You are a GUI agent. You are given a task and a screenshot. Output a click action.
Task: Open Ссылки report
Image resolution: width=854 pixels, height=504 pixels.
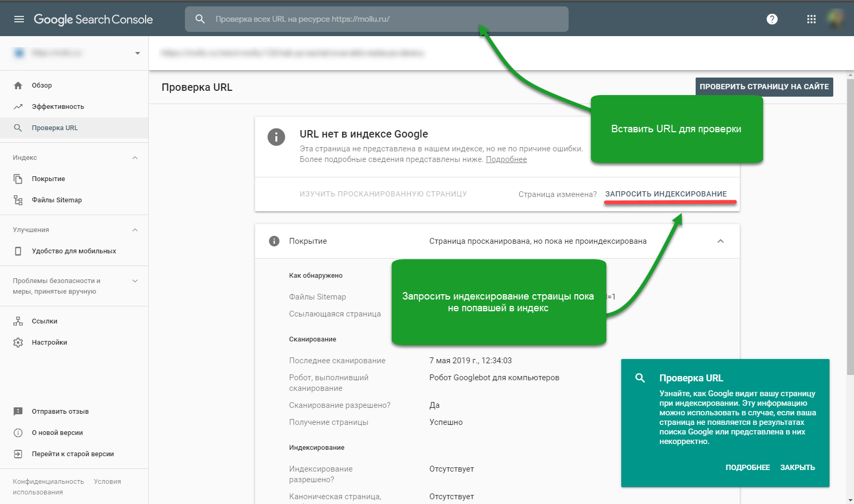click(x=74, y=321)
